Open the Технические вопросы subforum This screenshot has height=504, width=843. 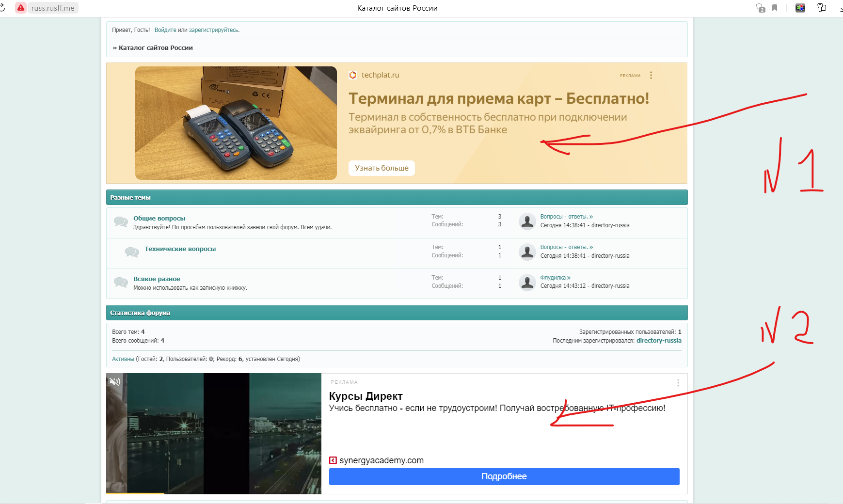[180, 249]
